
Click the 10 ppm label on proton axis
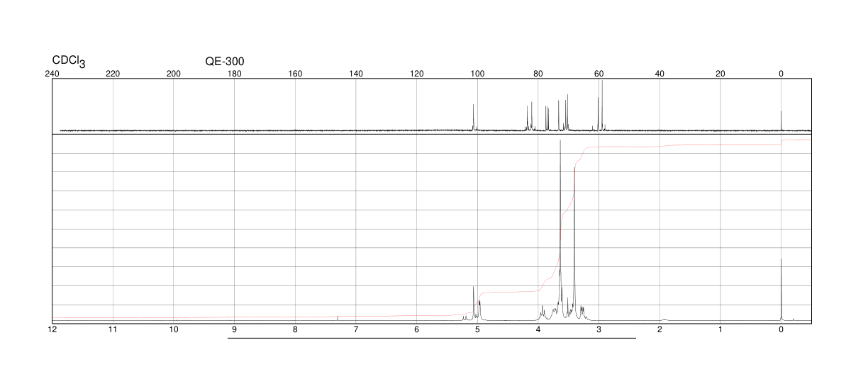pyautogui.click(x=174, y=329)
